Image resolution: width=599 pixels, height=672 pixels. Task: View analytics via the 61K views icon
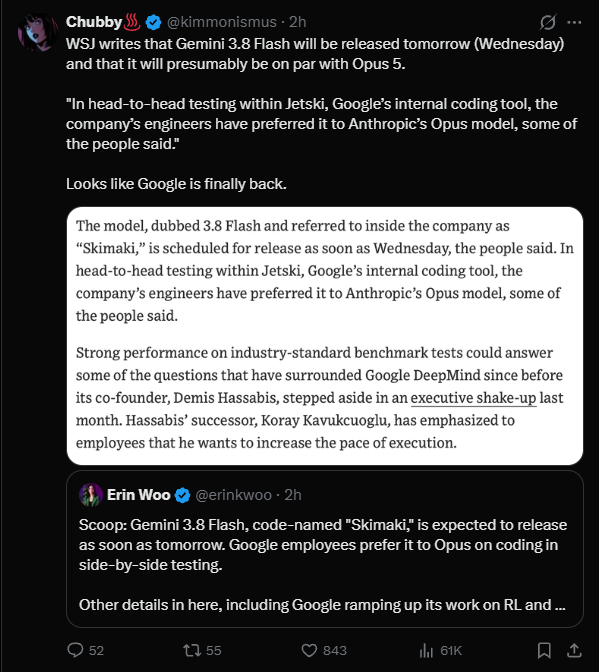426,651
